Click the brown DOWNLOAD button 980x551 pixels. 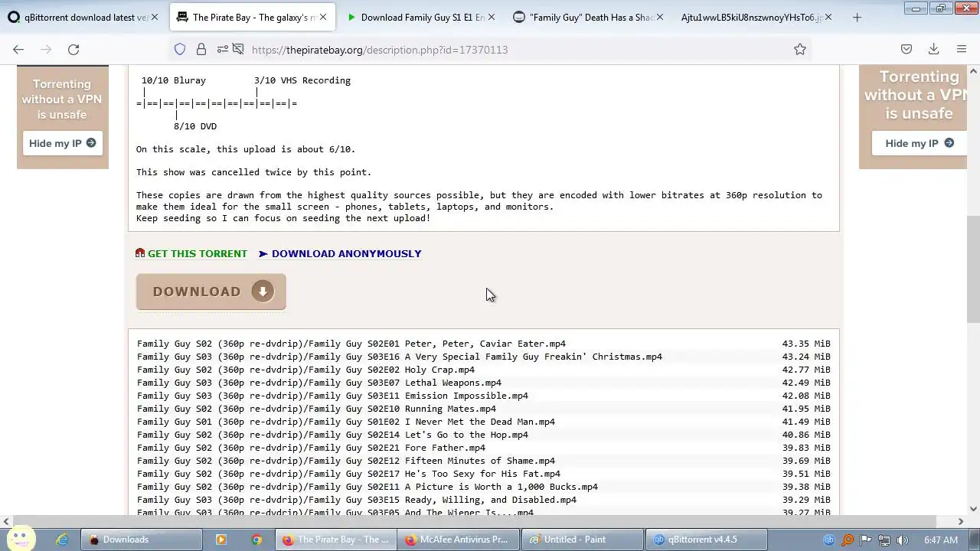click(x=211, y=292)
